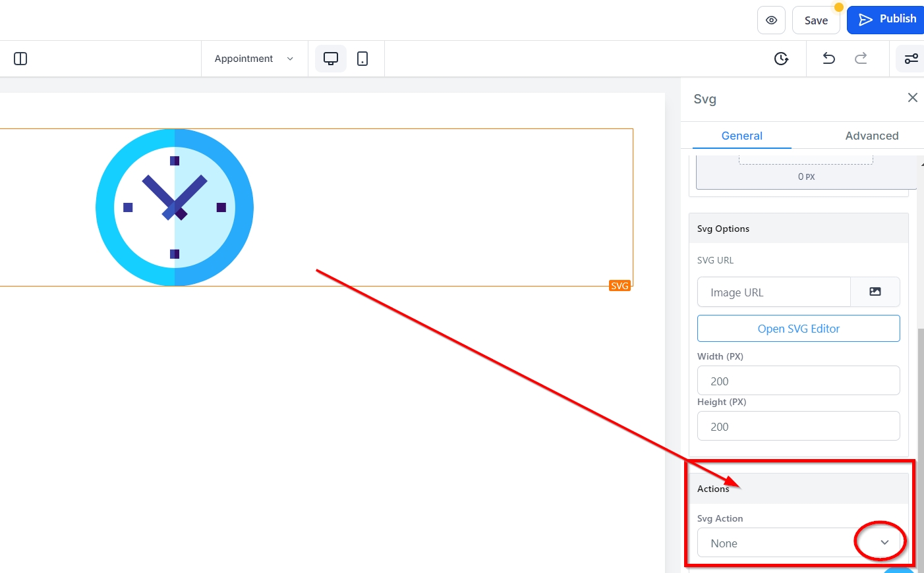Undo the last change

tap(829, 59)
